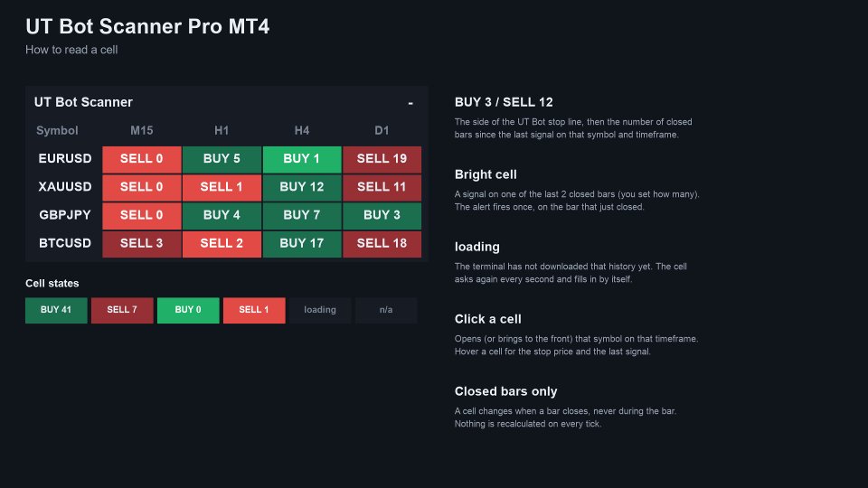Click the bright SELL 1 legend sample
Viewport: 868px width, 488px height.
tap(254, 310)
